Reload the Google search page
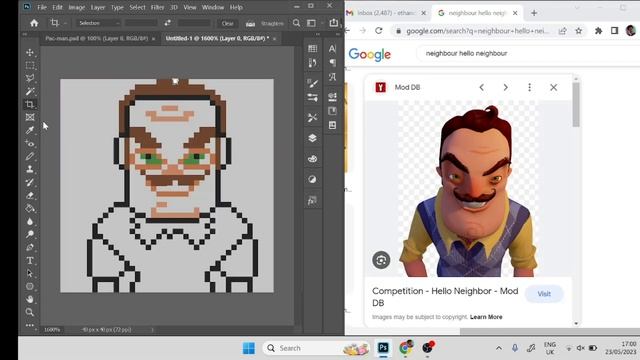 (x=379, y=31)
